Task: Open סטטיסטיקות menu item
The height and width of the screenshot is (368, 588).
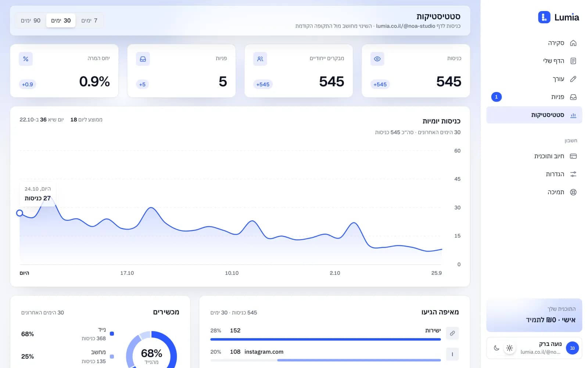Action: pyautogui.click(x=534, y=115)
